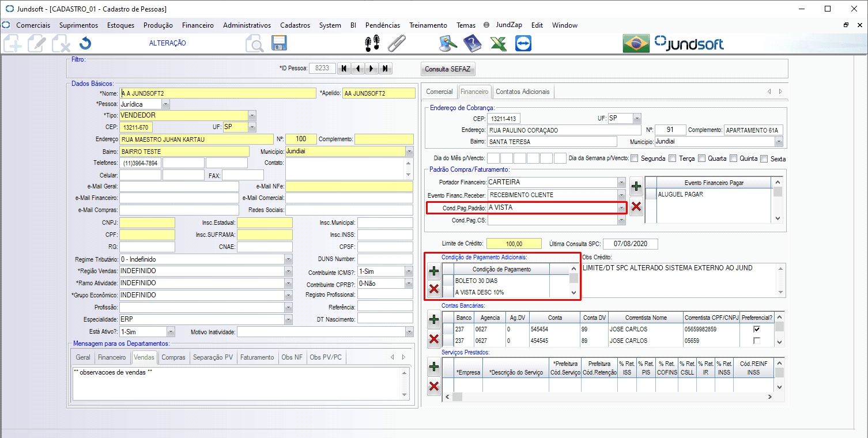
Task: Open the Compras messages tab
Action: tap(173, 357)
